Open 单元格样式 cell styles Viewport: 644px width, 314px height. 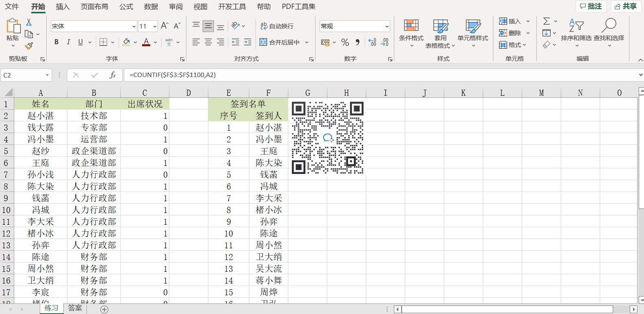click(473, 33)
